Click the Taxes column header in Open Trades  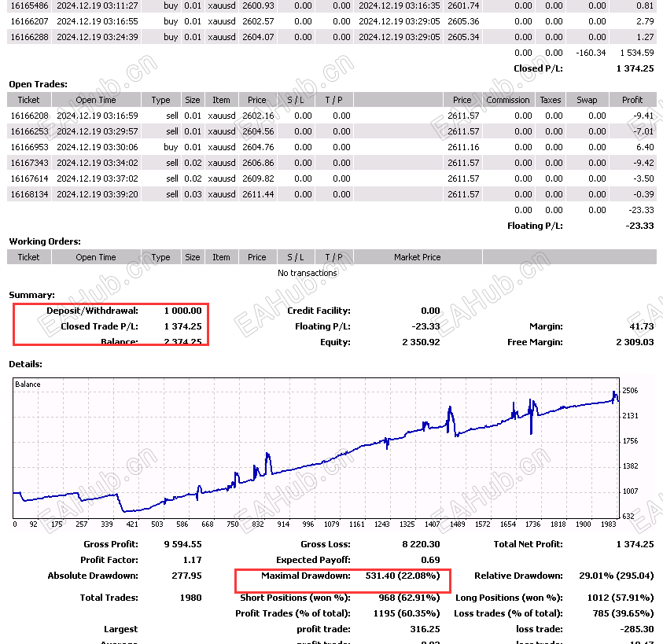pyautogui.click(x=550, y=100)
